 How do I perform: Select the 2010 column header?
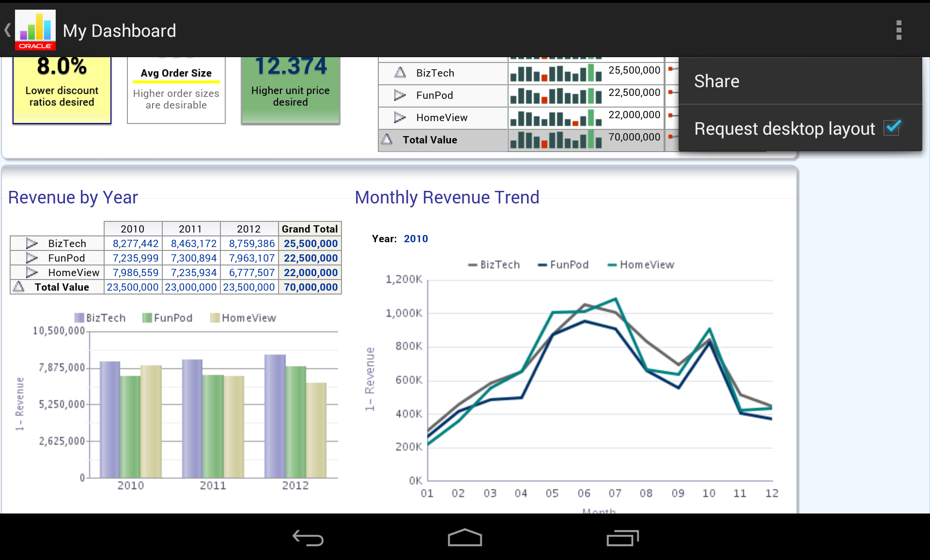click(x=133, y=229)
